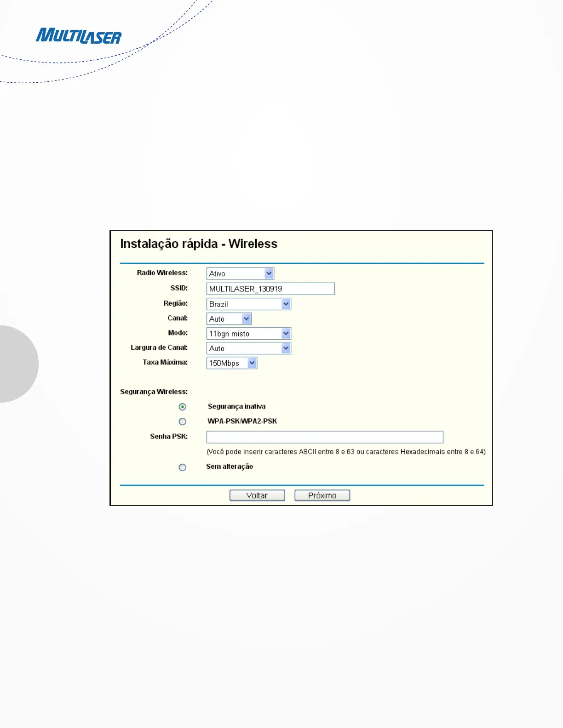The height and width of the screenshot is (728, 563).
Task: Click the Radio Wireless label
Action: (162, 273)
